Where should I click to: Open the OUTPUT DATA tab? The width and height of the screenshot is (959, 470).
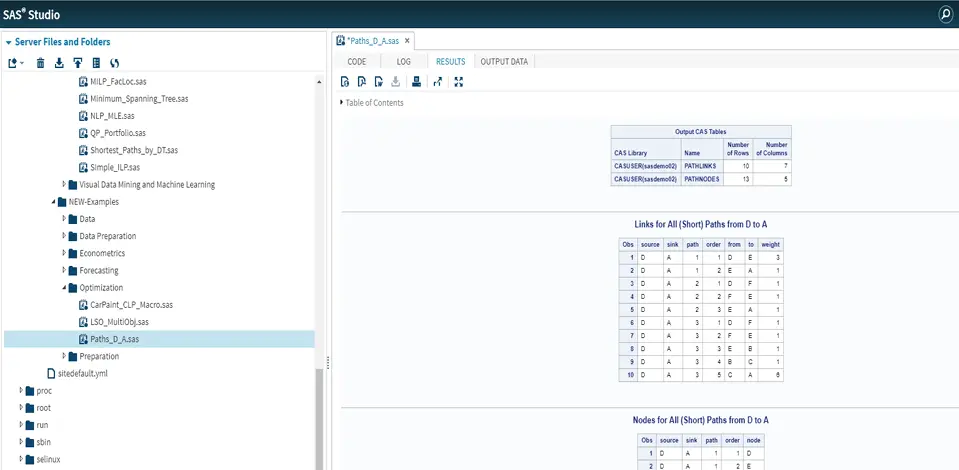pos(505,61)
